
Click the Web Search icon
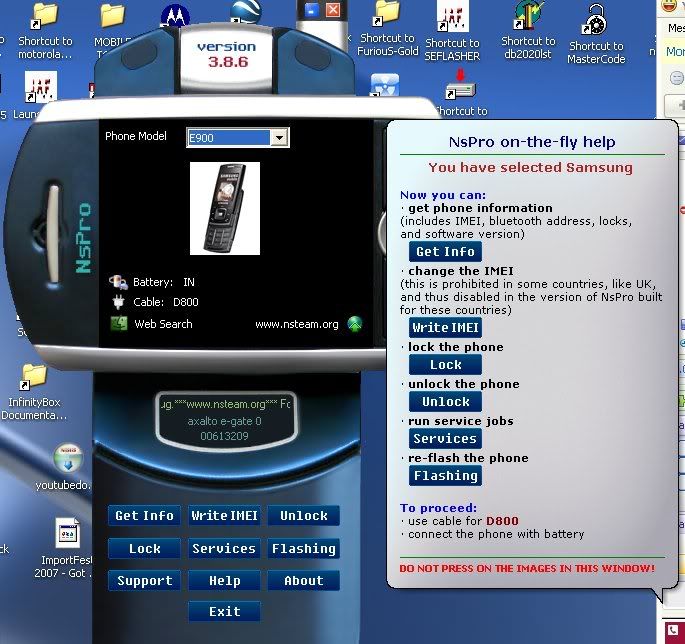click(119, 324)
